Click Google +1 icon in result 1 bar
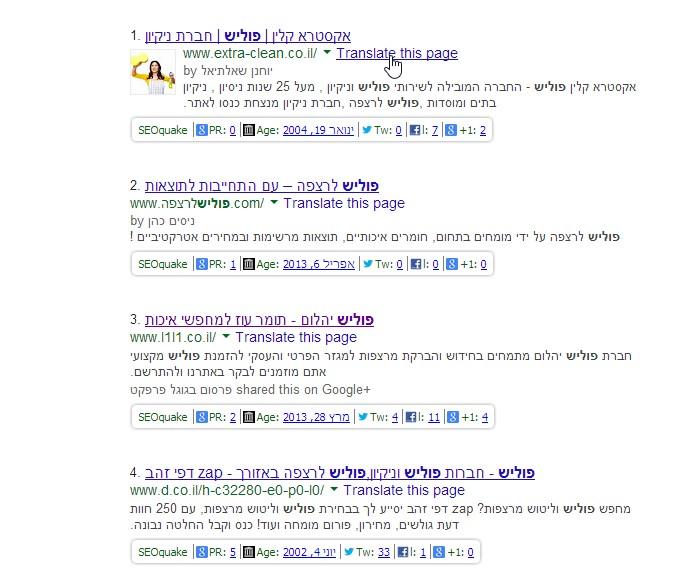 (451, 130)
